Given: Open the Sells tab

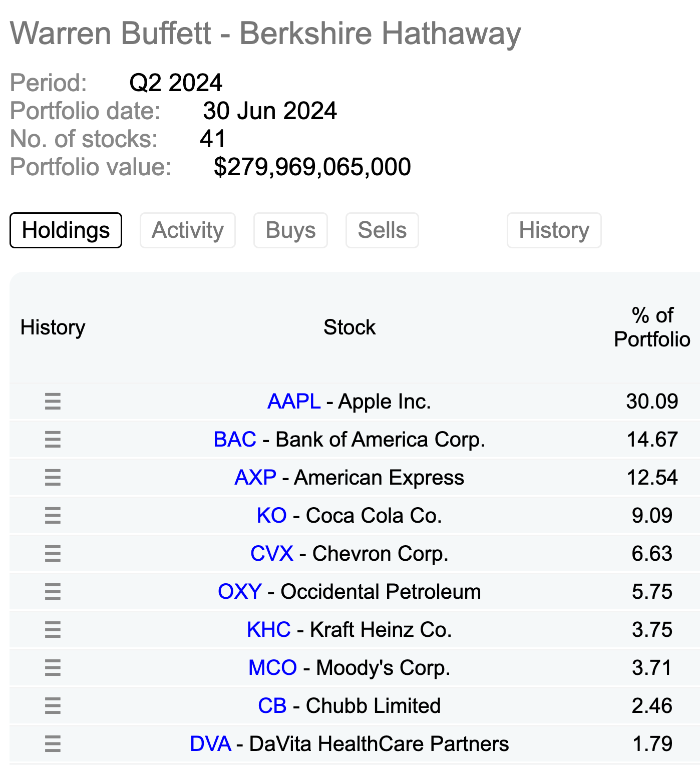Looking at the screenshot, I should click(382, 230).
